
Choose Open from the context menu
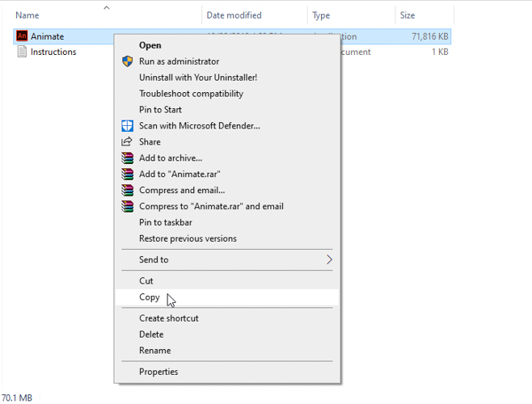click(x=227, y=45)
